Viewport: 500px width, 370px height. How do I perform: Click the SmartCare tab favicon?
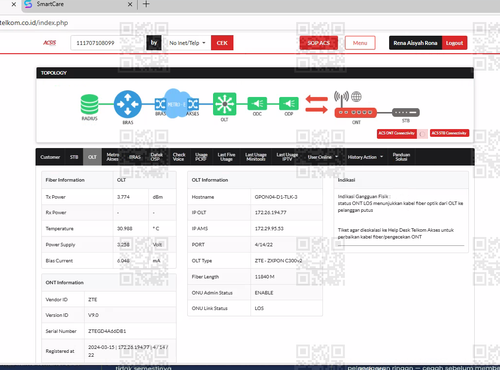tap(28, 4)
